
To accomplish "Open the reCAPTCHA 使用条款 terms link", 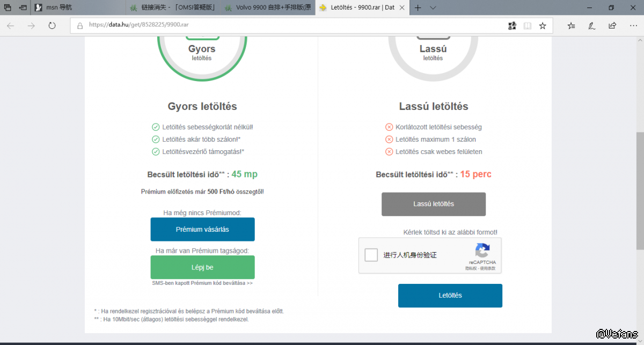I will [x=487, y=268].
